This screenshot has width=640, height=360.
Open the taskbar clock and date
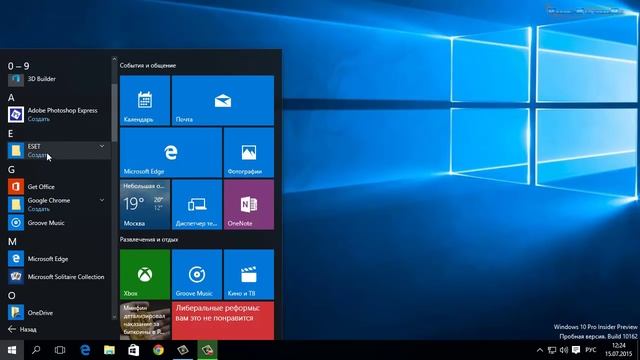(619, 350)
